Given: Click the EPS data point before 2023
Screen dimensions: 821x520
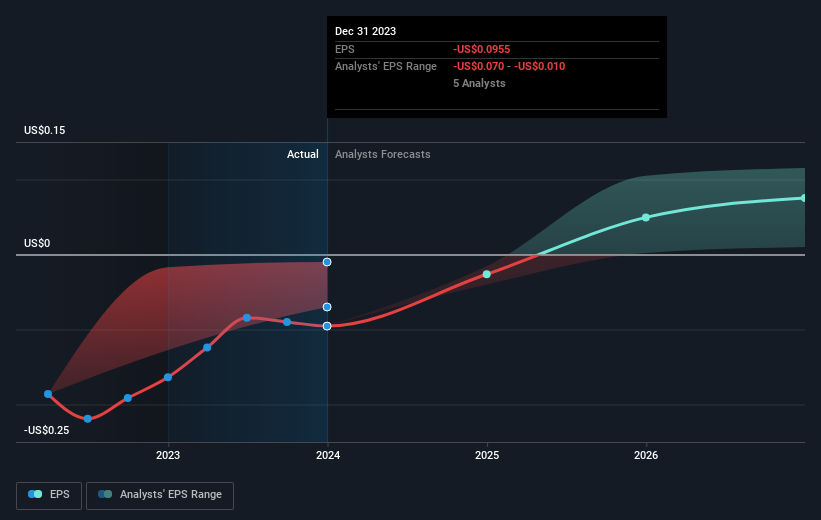Looking at the screenshot, I should tap(128, 398).
